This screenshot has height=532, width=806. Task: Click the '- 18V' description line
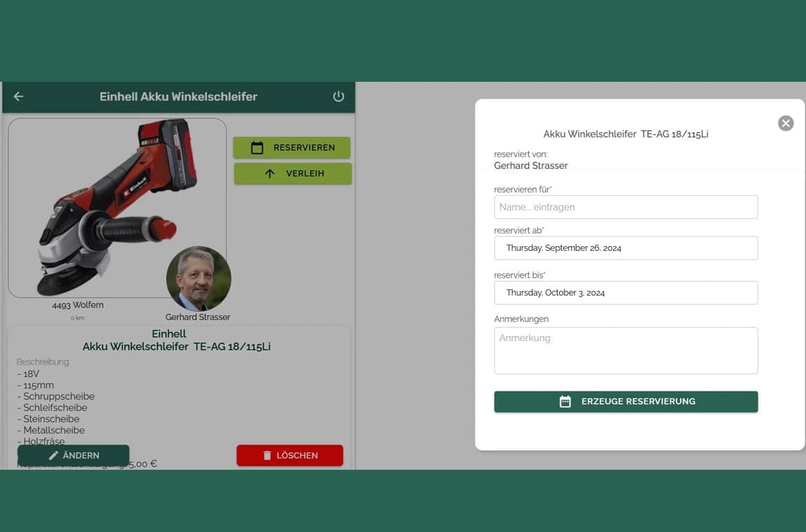[28, 374]
